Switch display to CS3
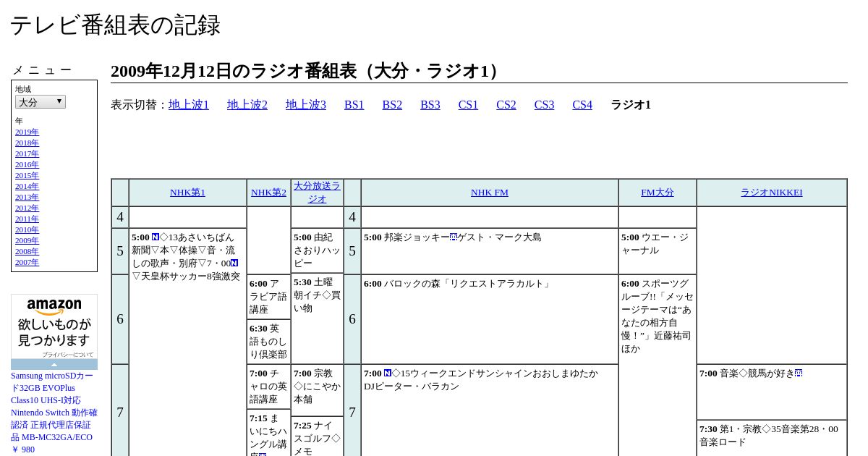The image size is (868, 456). [544, 105]
